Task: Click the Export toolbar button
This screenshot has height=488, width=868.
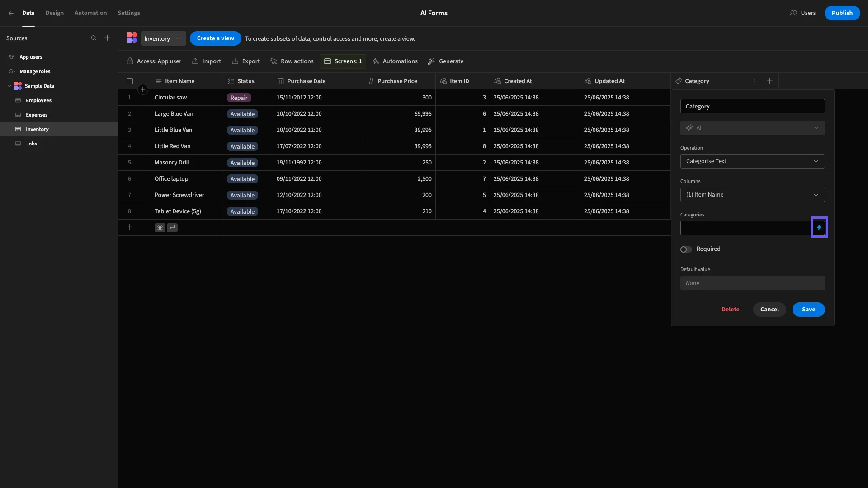Action: click(x=245, y=61)
